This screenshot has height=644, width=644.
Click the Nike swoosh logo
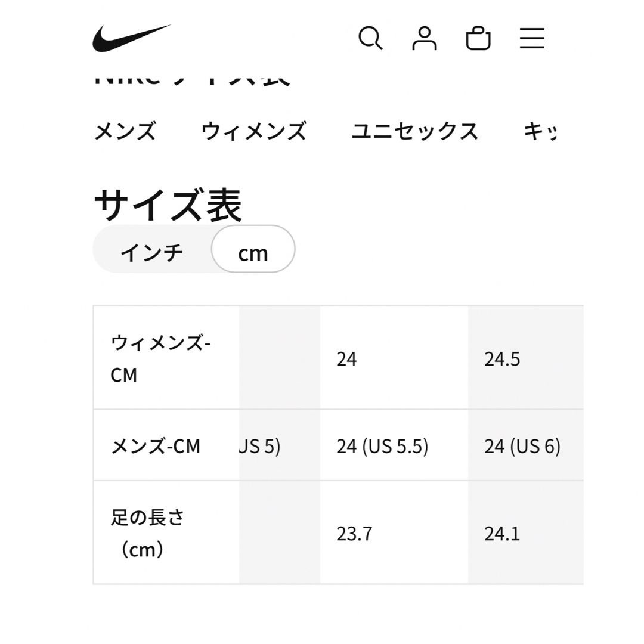point(131,38)
